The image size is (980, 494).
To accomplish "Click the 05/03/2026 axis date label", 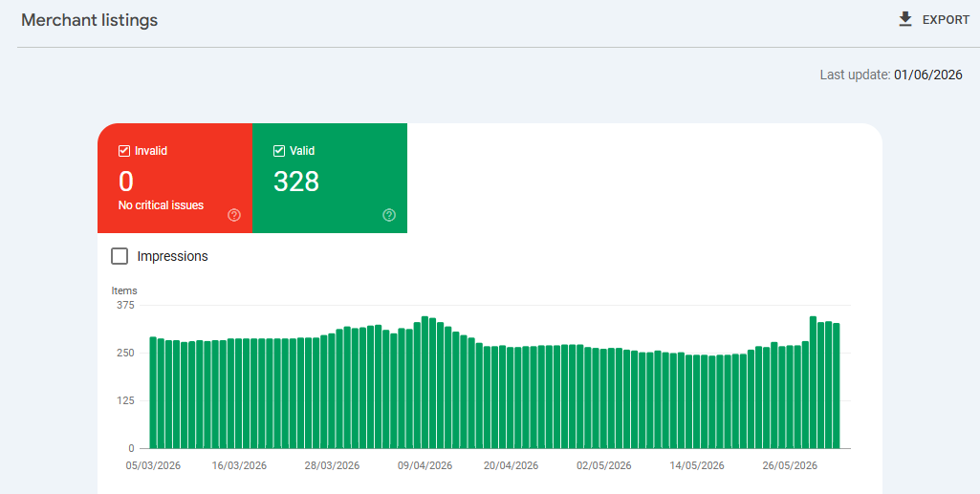I will pos(153,466).
